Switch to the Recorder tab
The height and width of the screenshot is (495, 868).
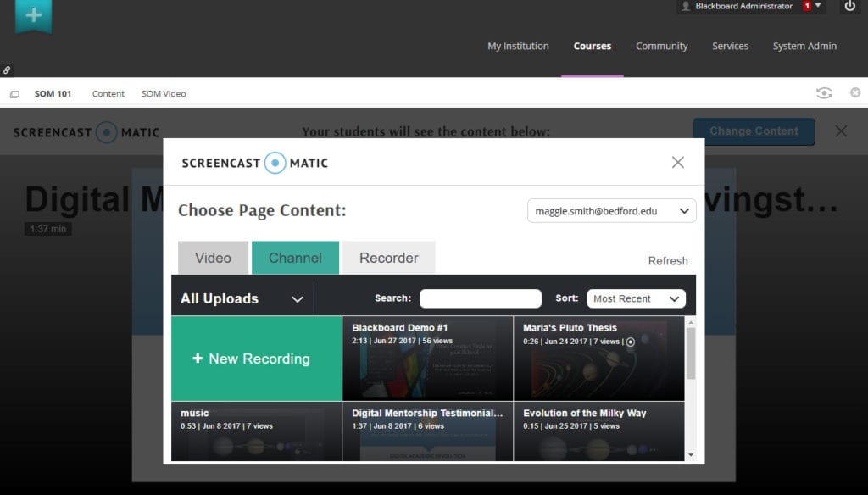click(x=388, y=258)
